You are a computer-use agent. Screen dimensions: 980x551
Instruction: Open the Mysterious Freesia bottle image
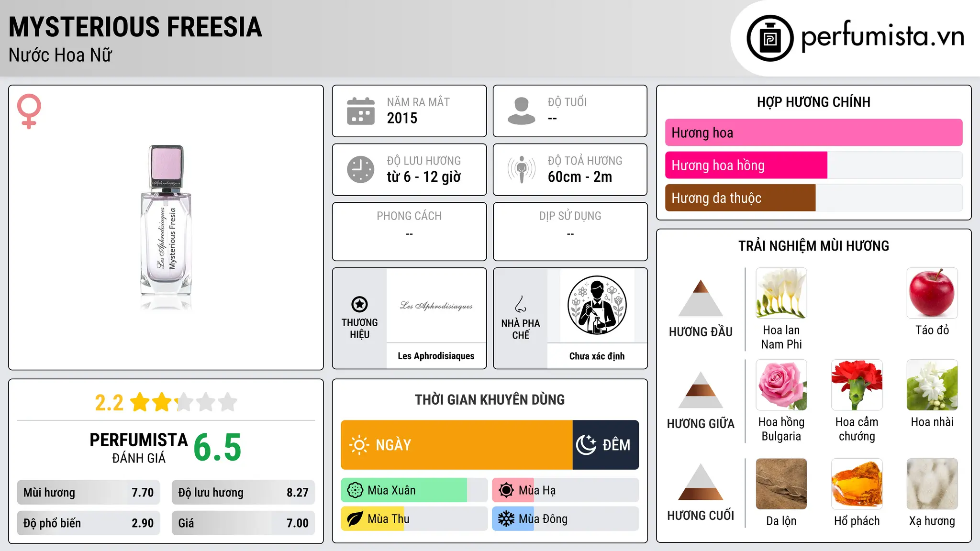click(x=166, y=227)
